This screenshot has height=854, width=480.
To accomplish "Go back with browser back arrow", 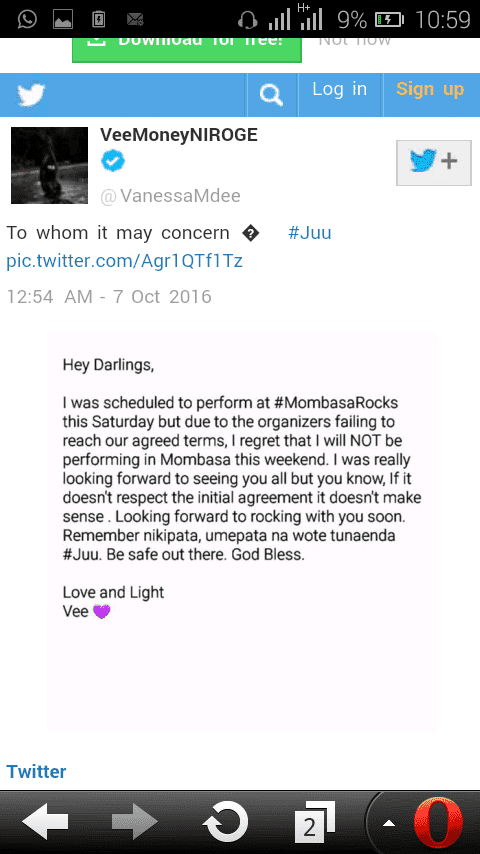I will pos(45,822).
